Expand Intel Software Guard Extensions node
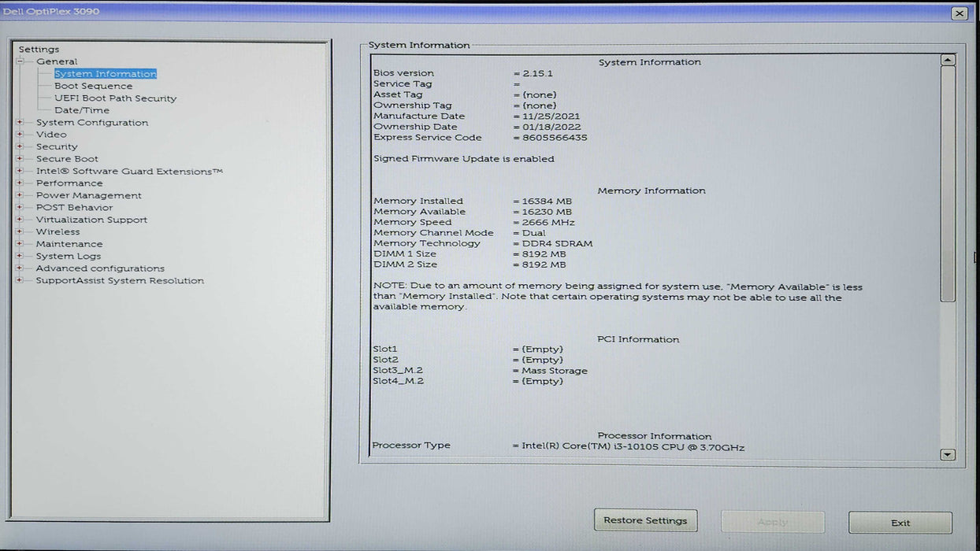 tap(20, 171)
